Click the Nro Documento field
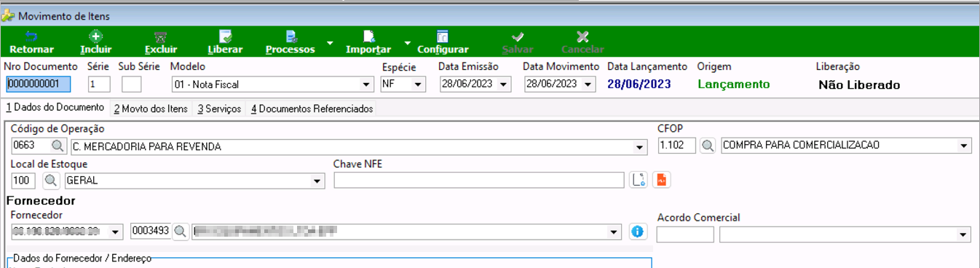980x268 pixels. point(38,84)
